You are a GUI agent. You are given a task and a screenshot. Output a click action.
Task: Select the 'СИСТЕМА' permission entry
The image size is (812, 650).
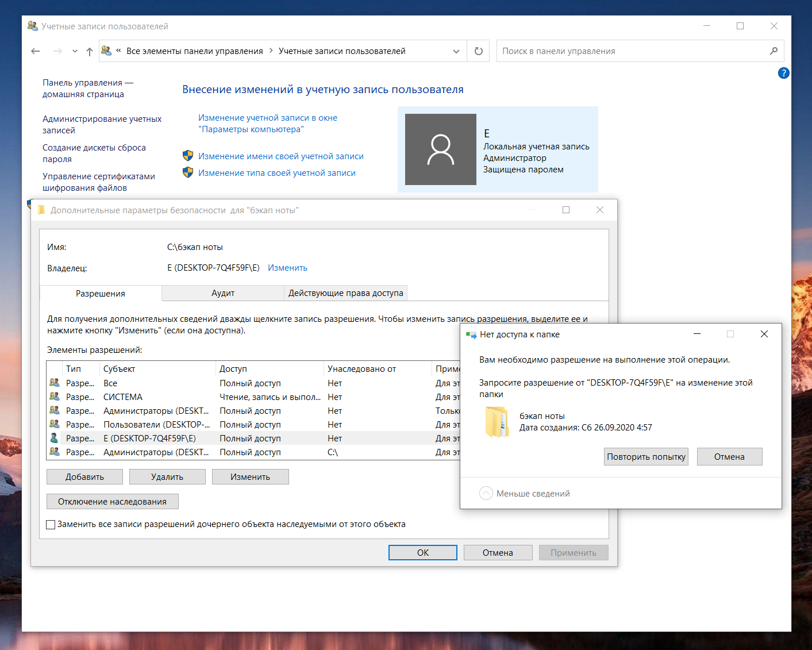coord(253,397)
